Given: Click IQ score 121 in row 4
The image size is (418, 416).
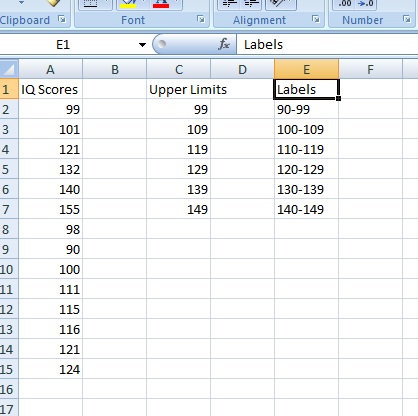Looking at the screenshot, I should [x=50, y=149].
